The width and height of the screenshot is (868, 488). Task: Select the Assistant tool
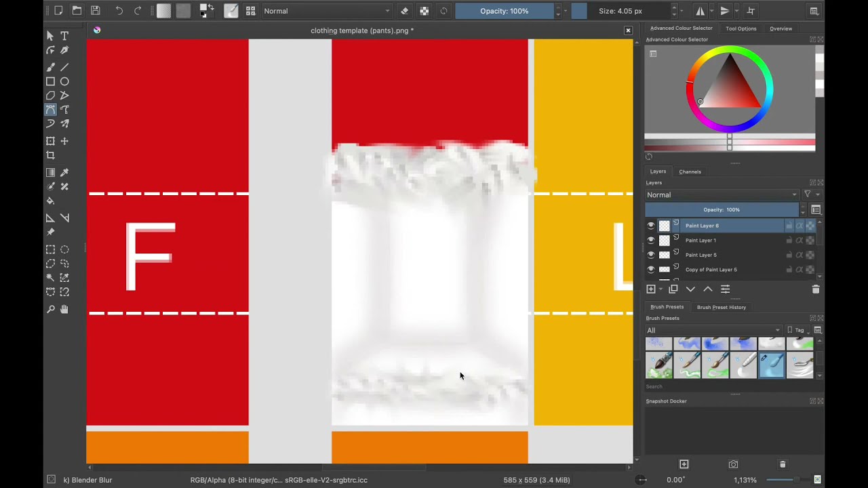point(50,218)
